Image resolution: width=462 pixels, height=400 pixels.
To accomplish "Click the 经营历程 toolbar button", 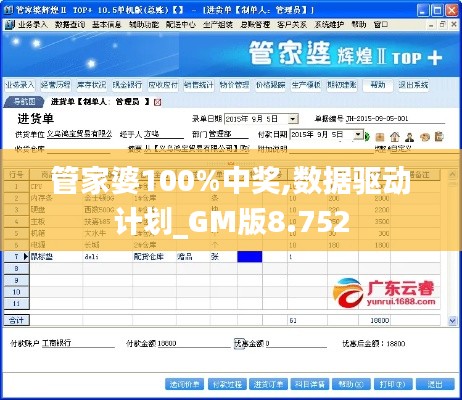I will tap(55, 85).
